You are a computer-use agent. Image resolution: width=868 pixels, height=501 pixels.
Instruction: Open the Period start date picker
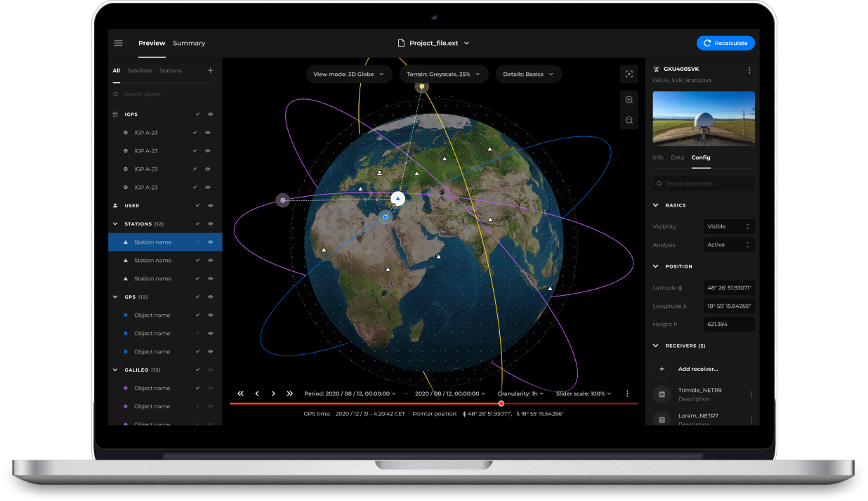350,393
